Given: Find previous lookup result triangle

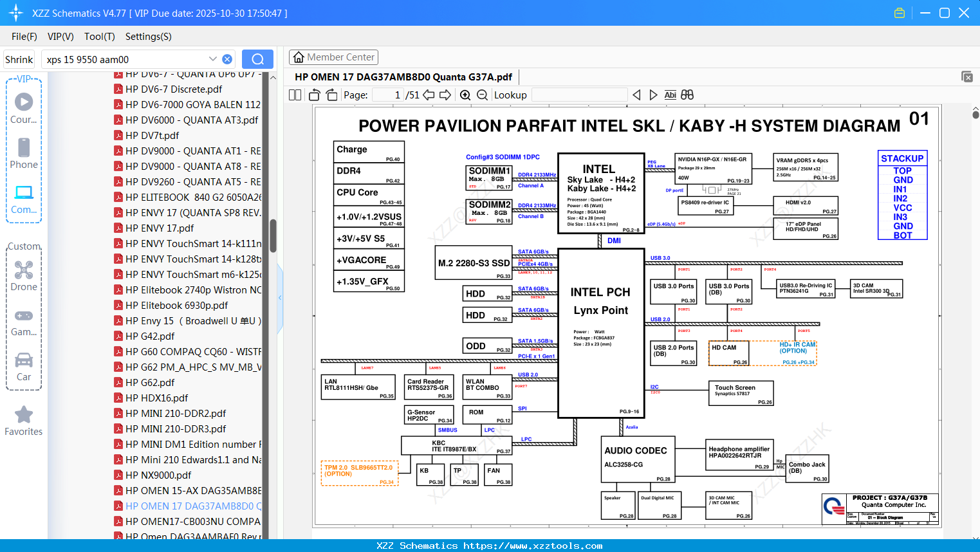Looking at the screenshot, I should (636, 95).
